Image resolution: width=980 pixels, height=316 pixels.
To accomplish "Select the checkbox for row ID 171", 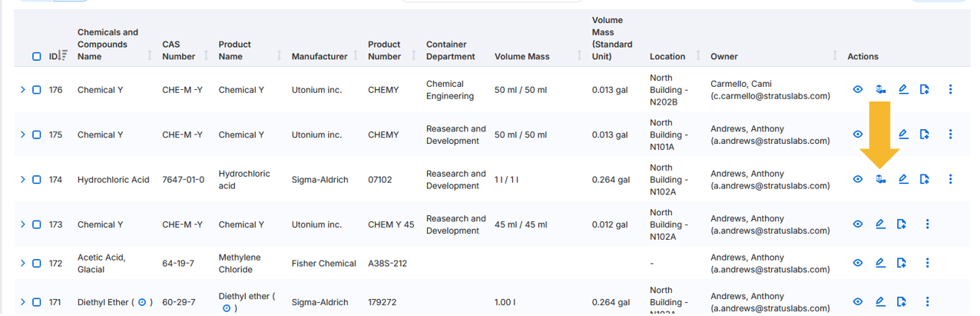I will [x=36, y=302].
